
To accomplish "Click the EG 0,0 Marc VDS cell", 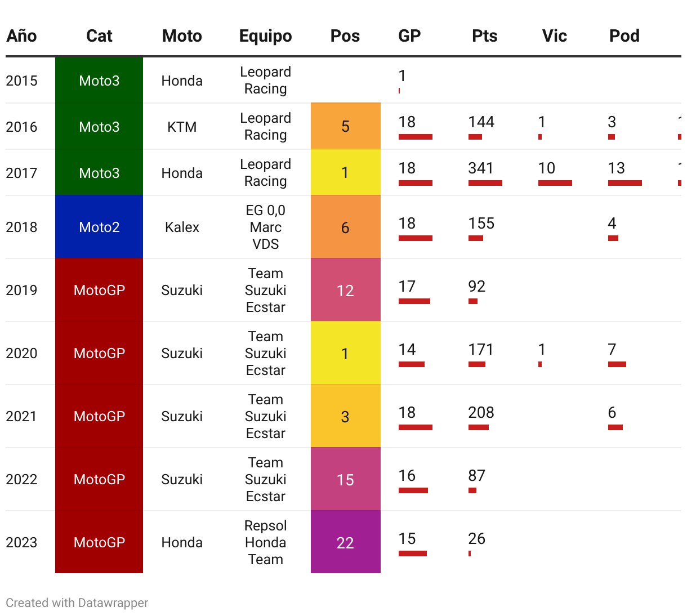I will 266,227.
